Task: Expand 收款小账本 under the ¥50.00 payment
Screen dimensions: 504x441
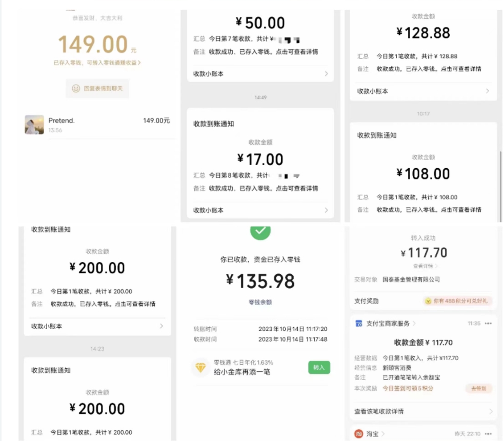Action: (x=326, y=74)
